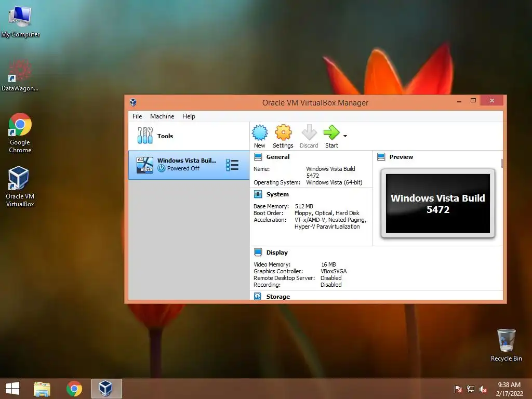The height and width of the screenshot is (399, 532).
Task: Click the Recording Disabled value
Action: (x=331, y=285)
